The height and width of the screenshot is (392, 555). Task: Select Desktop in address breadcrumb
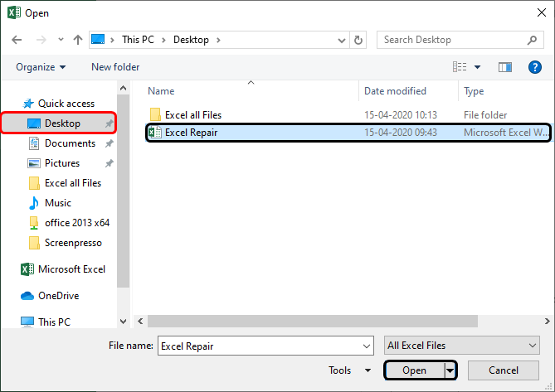pos(191,40)
